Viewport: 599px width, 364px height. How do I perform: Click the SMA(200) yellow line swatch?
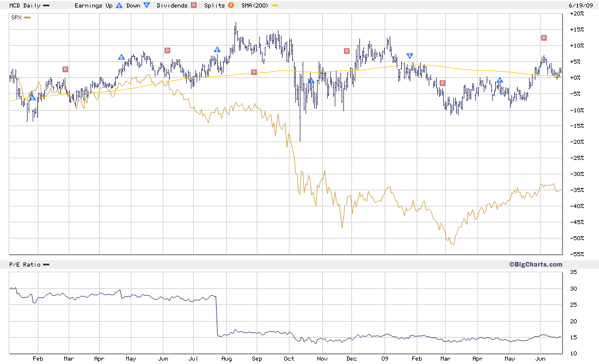tap(275, 5)
